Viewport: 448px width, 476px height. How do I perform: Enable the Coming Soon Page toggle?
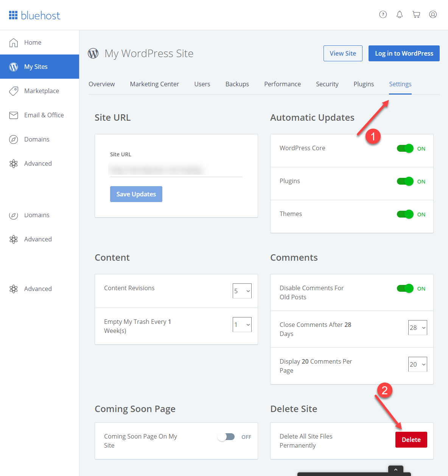click(x=226, y=437)
